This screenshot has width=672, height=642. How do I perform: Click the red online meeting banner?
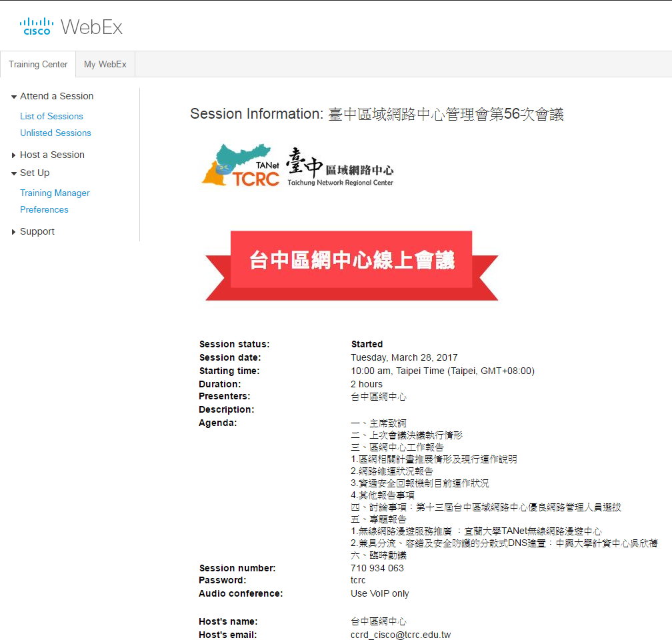tap(351, 266)
